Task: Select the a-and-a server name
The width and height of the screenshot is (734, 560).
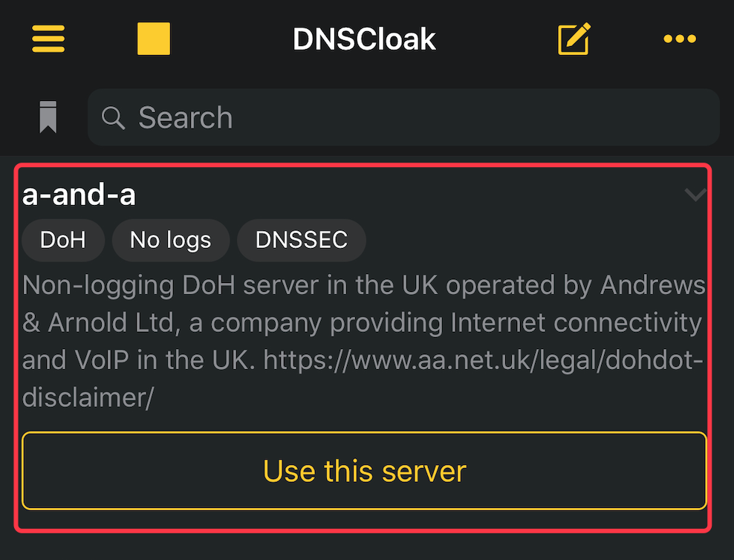Action: pyautogui.click(x=79, y=195)
